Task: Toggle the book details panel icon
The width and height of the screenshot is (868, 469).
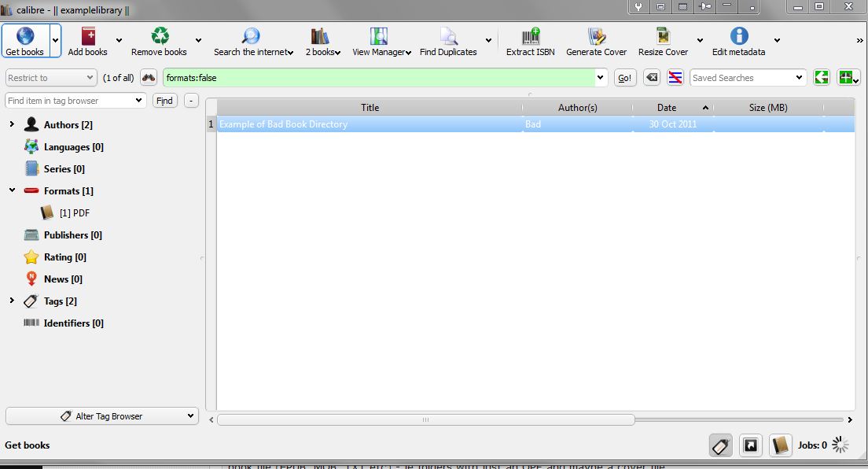Action: [780, 445]
